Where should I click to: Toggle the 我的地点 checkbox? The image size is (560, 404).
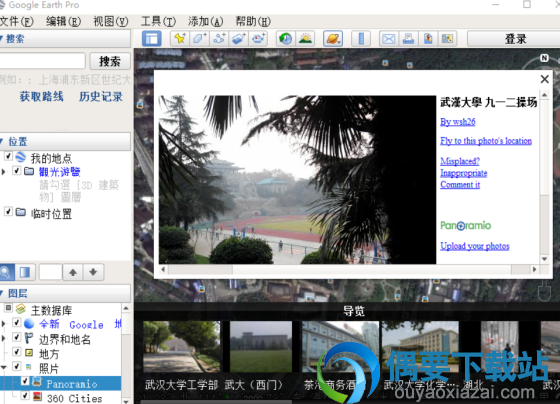coord(8,156)
